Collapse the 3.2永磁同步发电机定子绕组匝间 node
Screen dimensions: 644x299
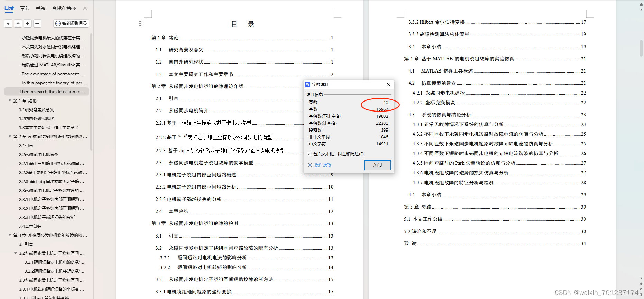click(x=15, y=253)
